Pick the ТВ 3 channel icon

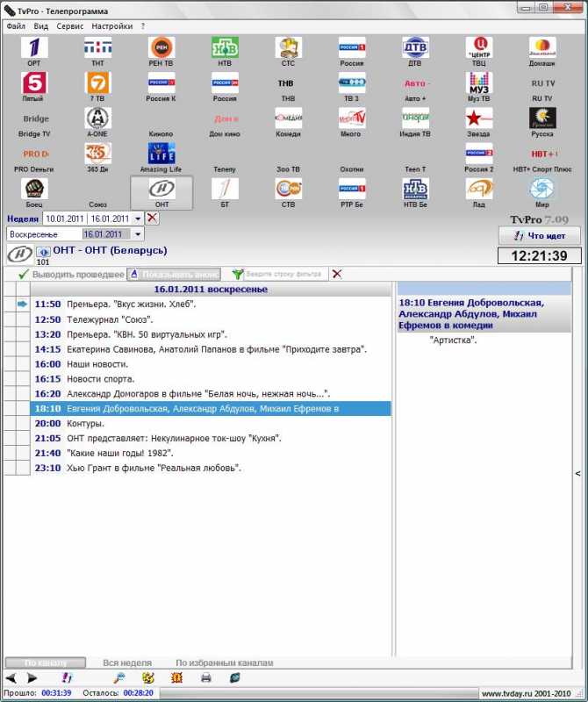[352, 82]
